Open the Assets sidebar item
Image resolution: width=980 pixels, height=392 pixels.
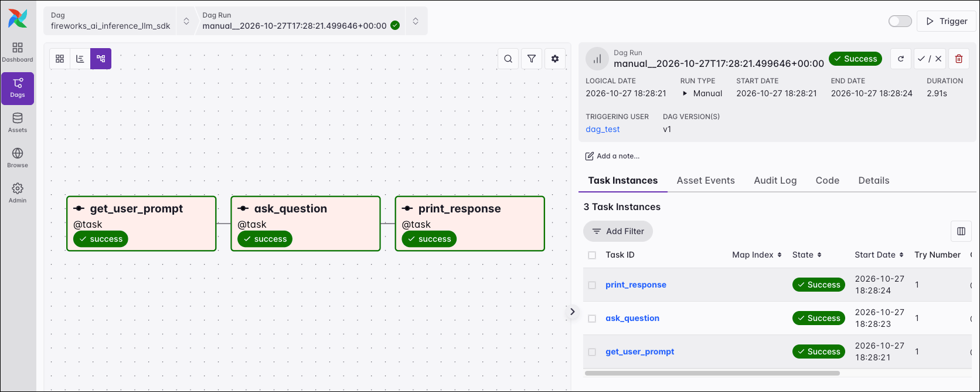(18, 123)
